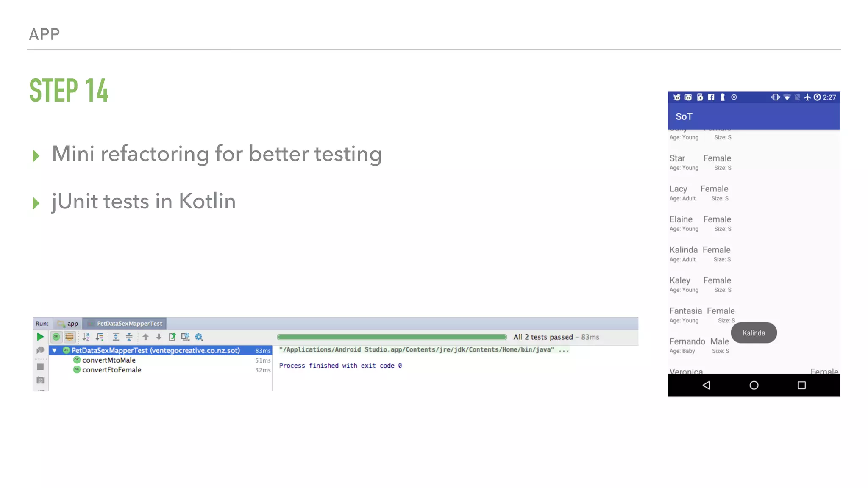Tap the Android Back navigation button
Screen dimensions: 868x488
tap(706, 385)
